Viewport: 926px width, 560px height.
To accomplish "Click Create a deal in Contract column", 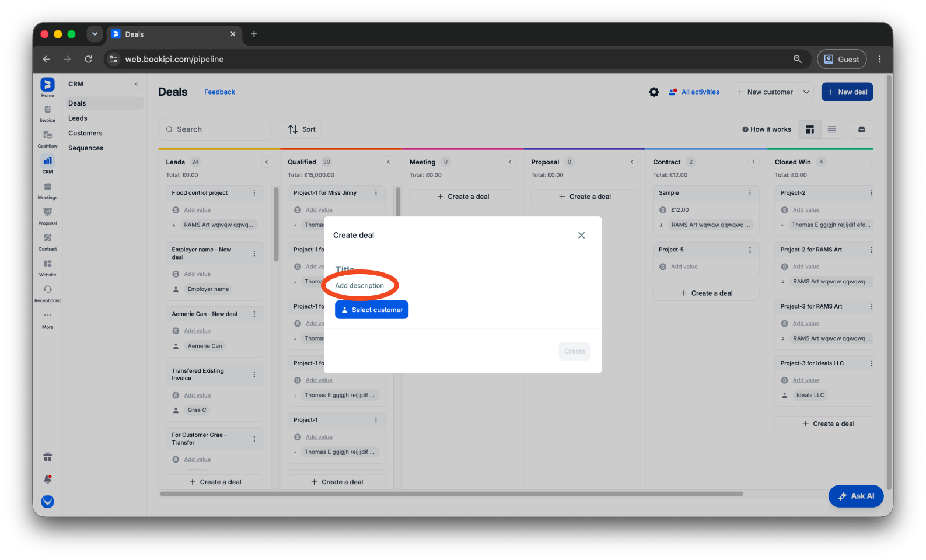I will pyautogui.click(x=706, y=293).
